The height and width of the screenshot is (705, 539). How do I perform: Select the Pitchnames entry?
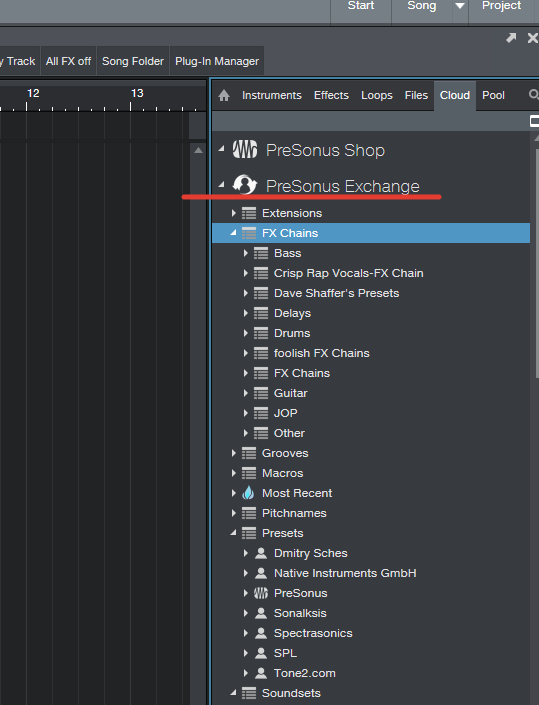pyautogui.click(x=294, y=513)
